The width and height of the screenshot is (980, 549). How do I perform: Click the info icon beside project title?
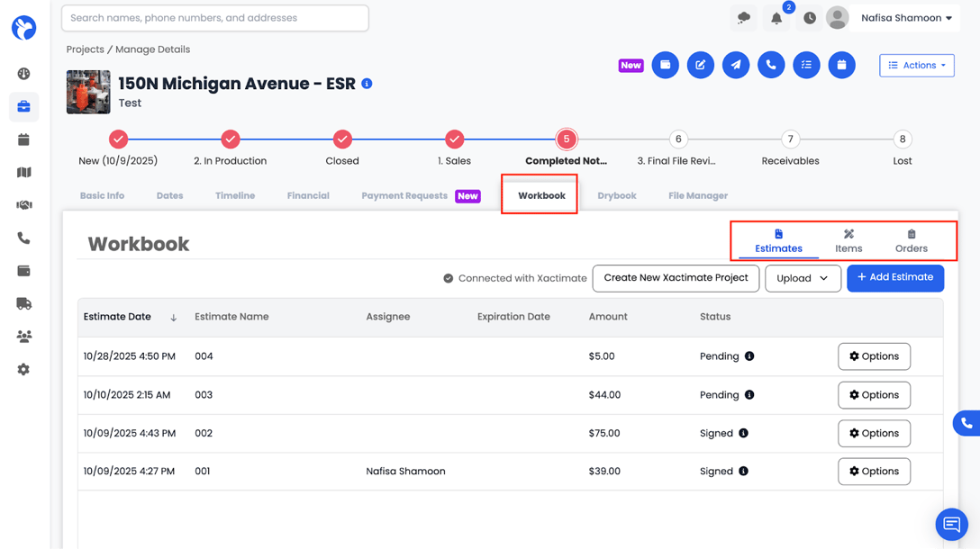(x=367, y=84)
